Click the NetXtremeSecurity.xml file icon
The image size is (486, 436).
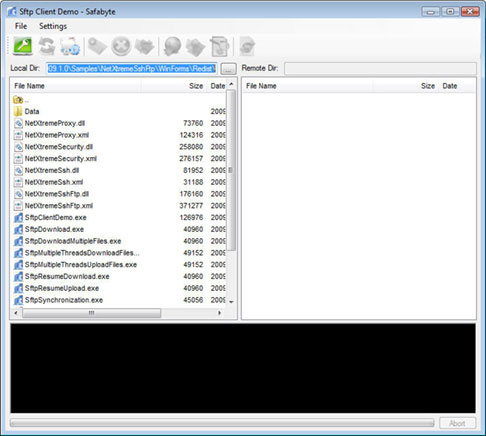pyautogui.click(x=18, y=159)
